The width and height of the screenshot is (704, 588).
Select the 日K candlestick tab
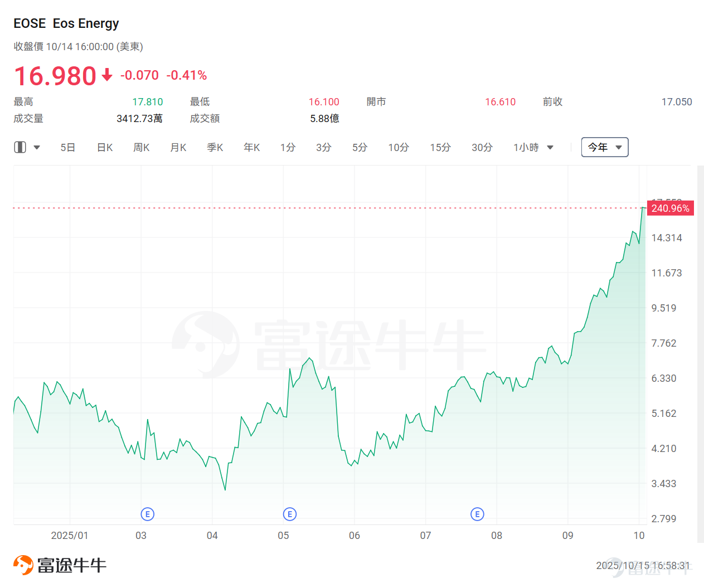coord(105,148)
